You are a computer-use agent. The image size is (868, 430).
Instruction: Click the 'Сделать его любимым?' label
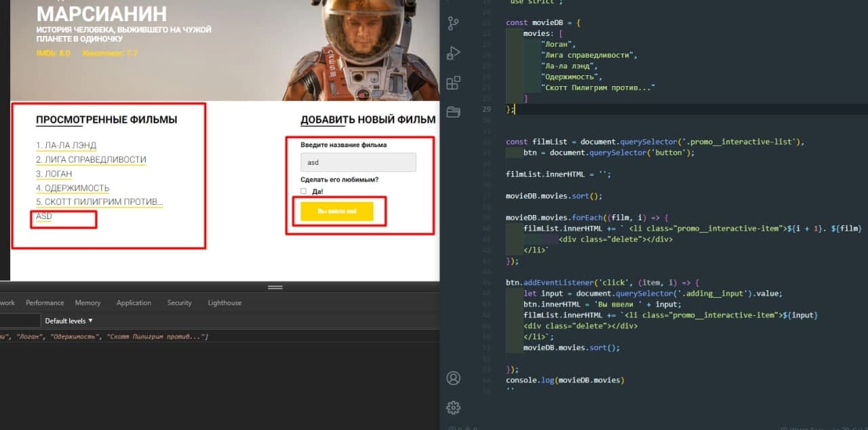(340, 180)
